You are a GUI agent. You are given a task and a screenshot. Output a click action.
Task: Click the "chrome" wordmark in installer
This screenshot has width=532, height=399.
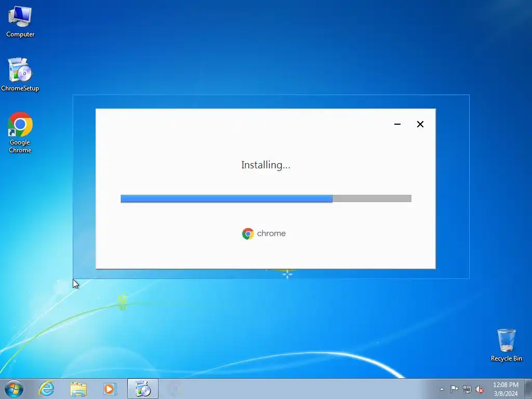[x=271, y=233]
